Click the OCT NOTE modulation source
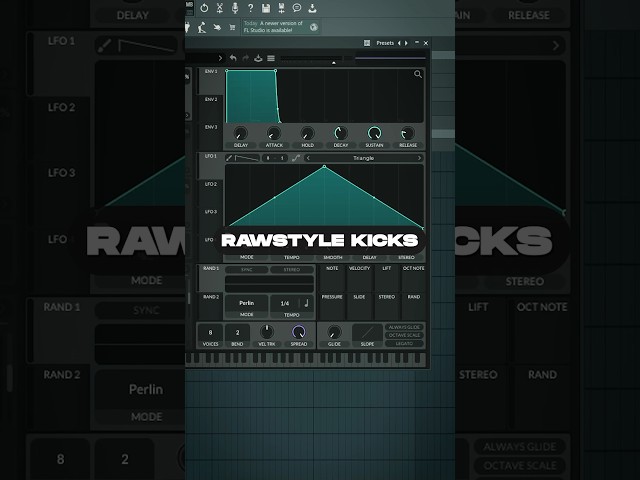This screenshot has width=640, height=480. pos(413,278)
